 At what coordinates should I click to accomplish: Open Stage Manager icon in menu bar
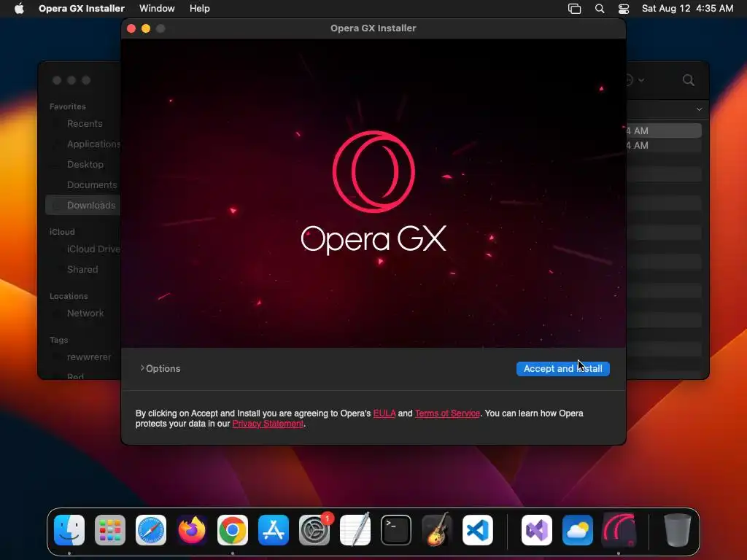click(575, 9)
